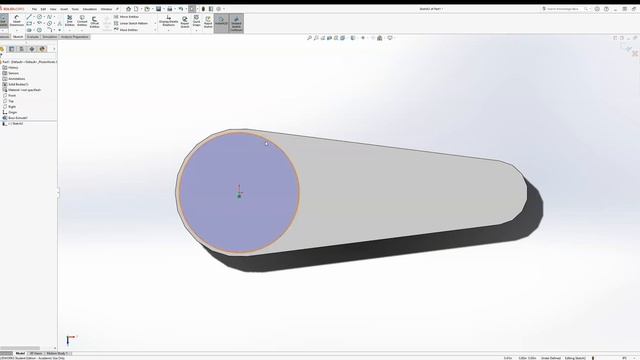Screen dimensions: 640x360
Task: Click Linear Sketch Pattern
Action: (131, 23)
